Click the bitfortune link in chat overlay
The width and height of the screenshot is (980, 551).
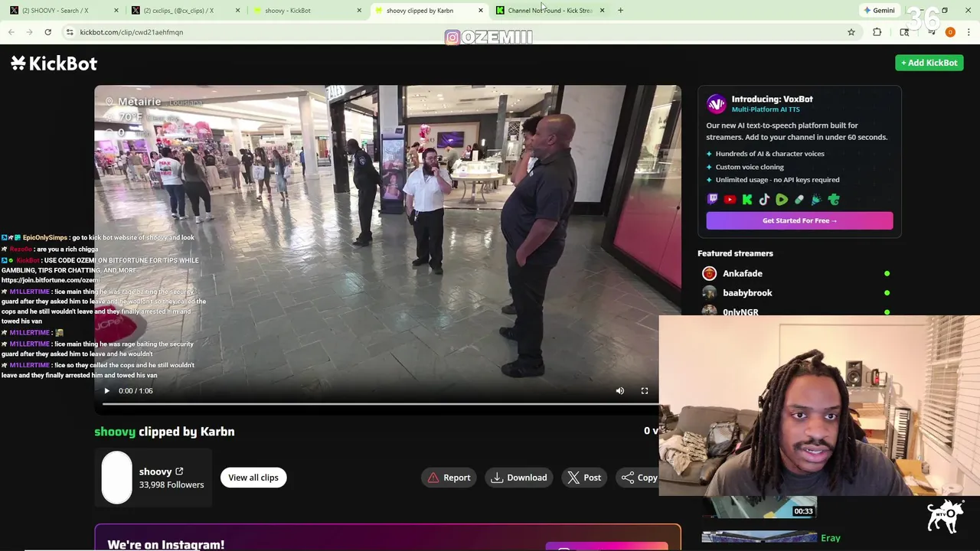(x=51, y=281)
